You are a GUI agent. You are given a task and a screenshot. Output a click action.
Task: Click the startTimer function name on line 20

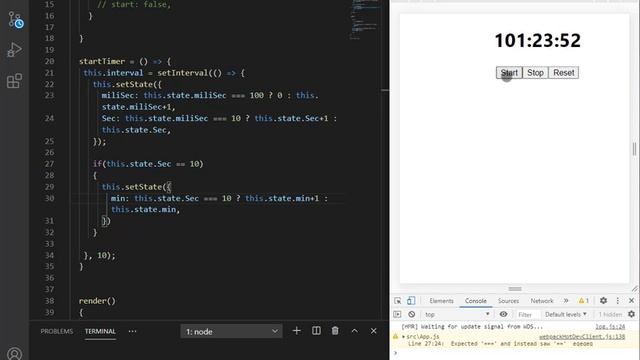click(x=102, y=61)
